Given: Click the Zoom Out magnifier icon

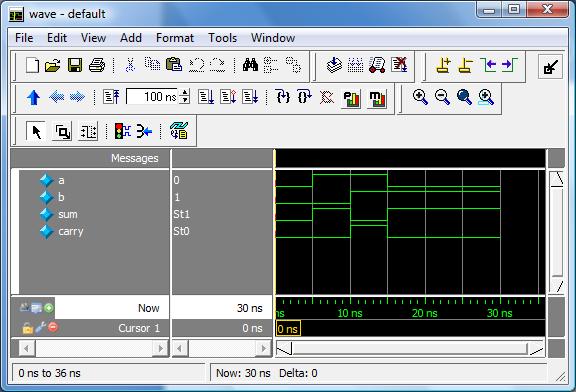Looking at the screenshot, I should coord(442,97).
